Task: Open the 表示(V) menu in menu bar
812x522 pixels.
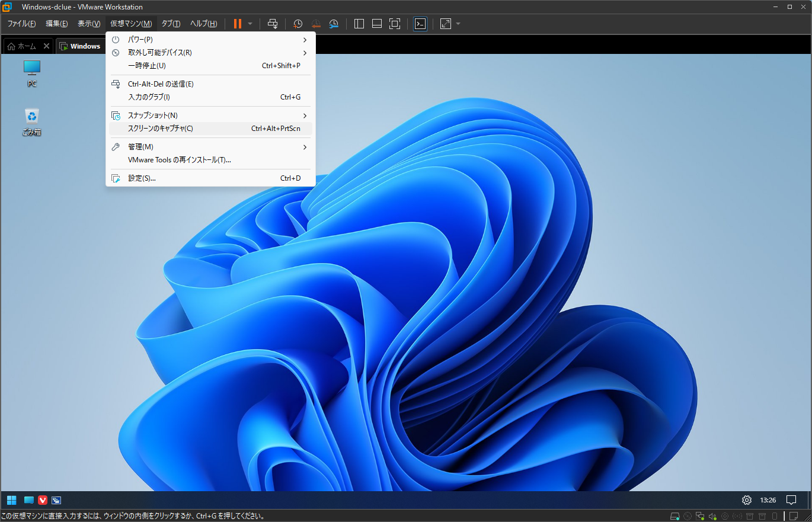Action: (x=89, y=24)
